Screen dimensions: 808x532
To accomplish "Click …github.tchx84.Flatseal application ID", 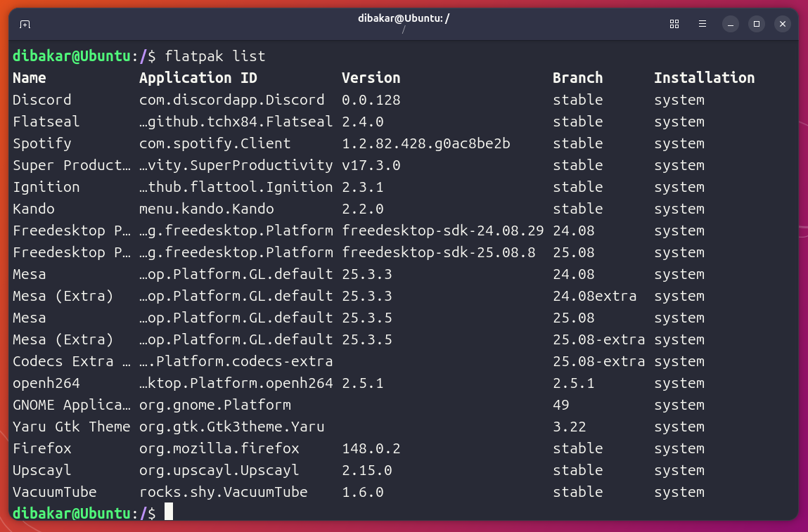I will 236,122.
